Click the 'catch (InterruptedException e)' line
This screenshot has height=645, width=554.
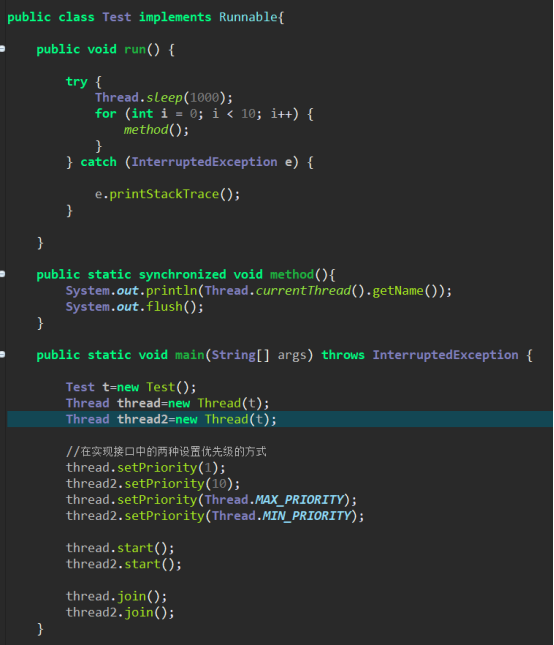coord(190,162)
